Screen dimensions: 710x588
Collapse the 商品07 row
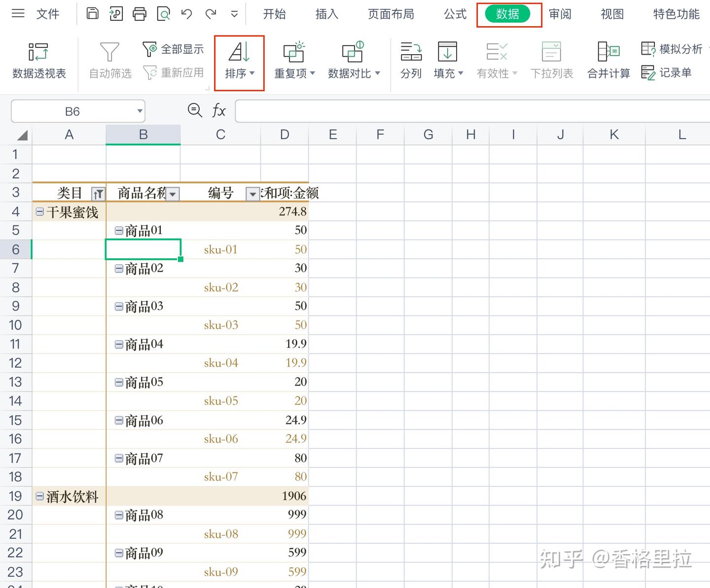[x=119, y=458]
